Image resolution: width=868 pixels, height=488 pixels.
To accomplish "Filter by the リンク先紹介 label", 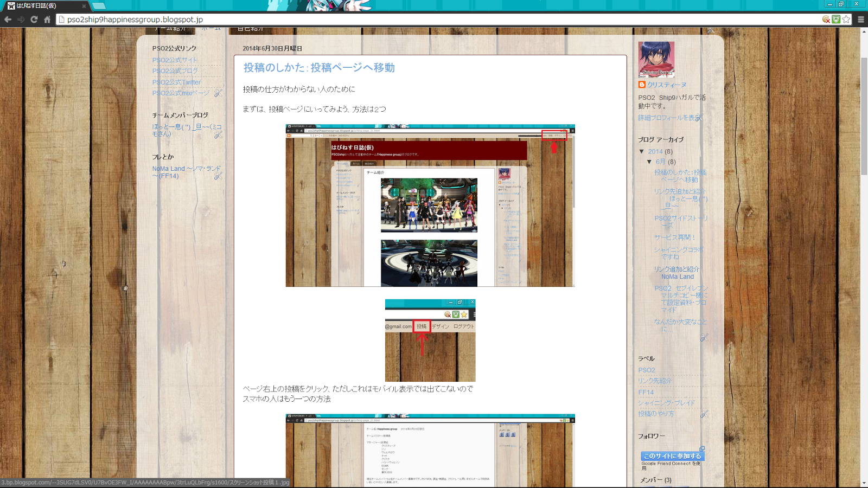I will click(x=655, y=381).
